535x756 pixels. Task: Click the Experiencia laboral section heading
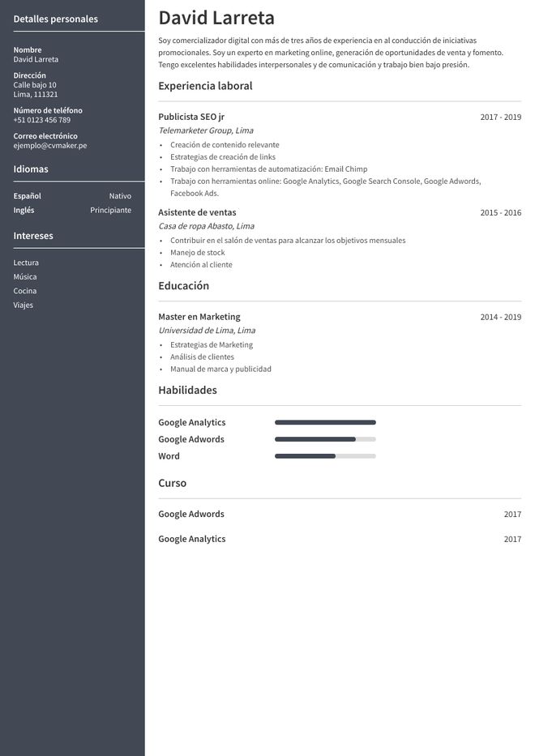pyautogui.click(x=205, y=86)
